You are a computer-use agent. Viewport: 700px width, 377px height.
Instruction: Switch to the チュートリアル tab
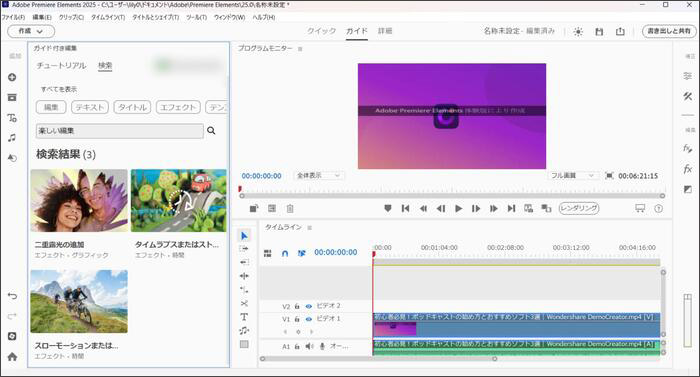[61, 66]
